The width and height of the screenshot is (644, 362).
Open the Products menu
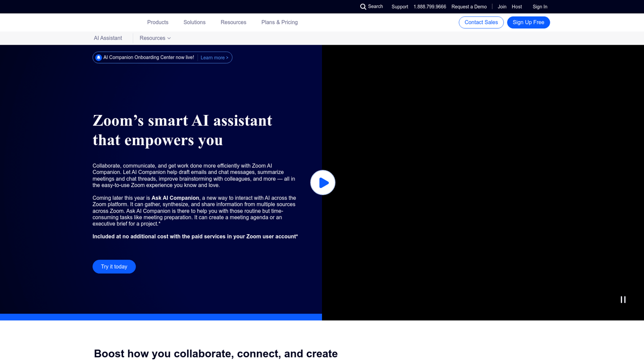(157, 22)
